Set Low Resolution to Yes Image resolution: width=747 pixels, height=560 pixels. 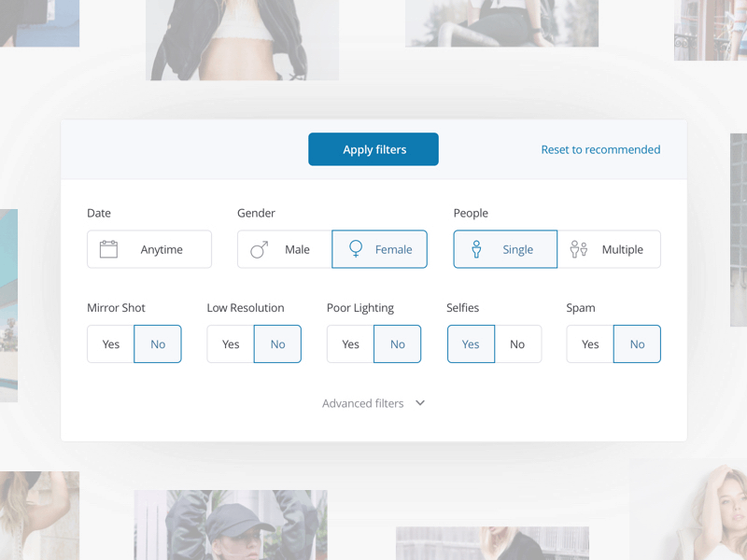[x=231, y=344]
